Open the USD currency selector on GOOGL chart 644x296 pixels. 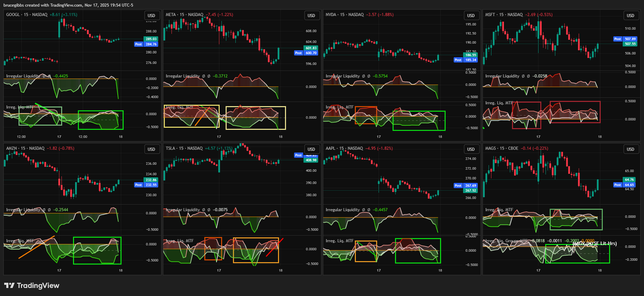pos(151,16)
